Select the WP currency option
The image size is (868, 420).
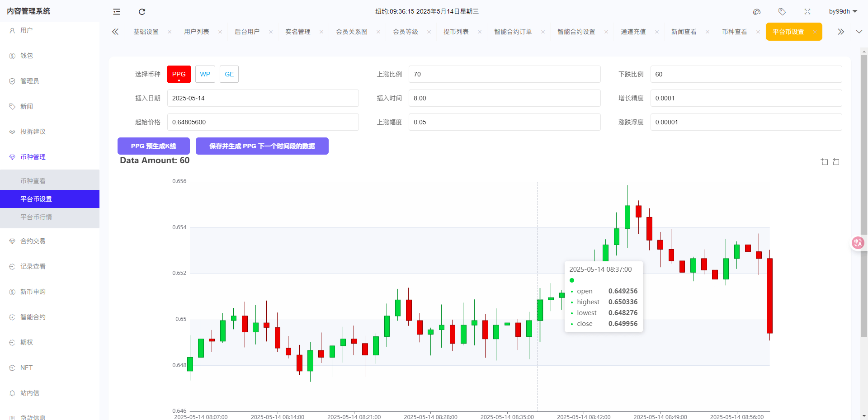205,74
